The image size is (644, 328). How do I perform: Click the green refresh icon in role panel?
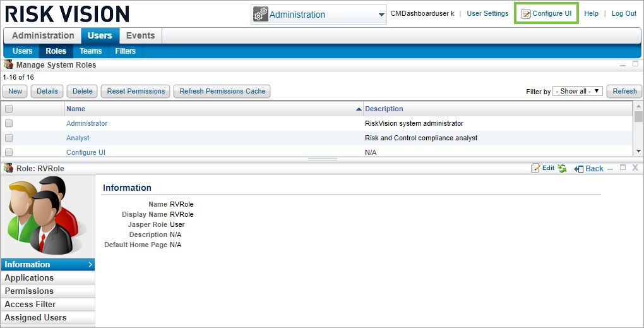pos(563,168)
